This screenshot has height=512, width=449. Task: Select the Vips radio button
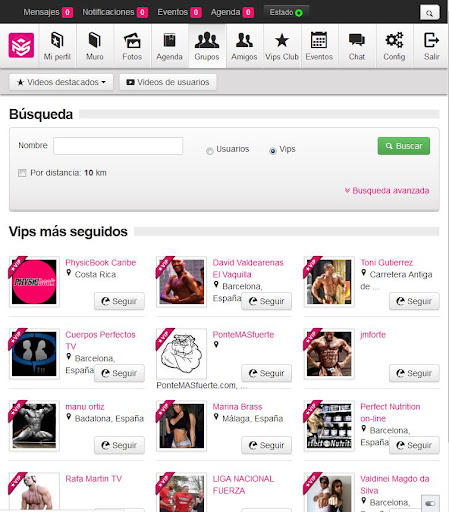[x=273, y=151]
